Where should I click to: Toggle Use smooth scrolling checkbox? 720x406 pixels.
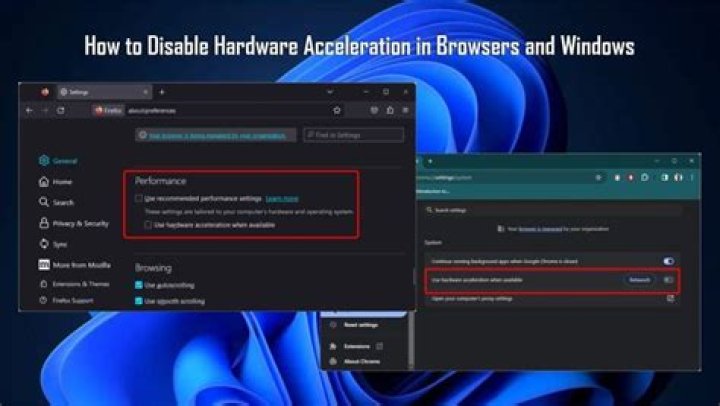[139, 301]
